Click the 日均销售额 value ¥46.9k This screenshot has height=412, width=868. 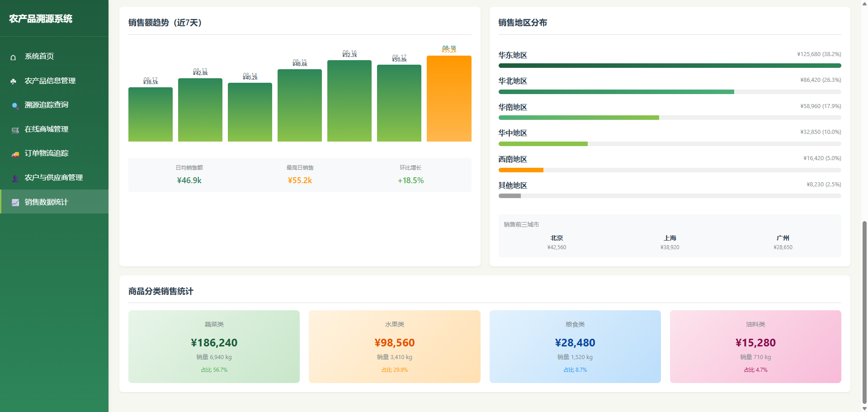[x=189, y=180]
